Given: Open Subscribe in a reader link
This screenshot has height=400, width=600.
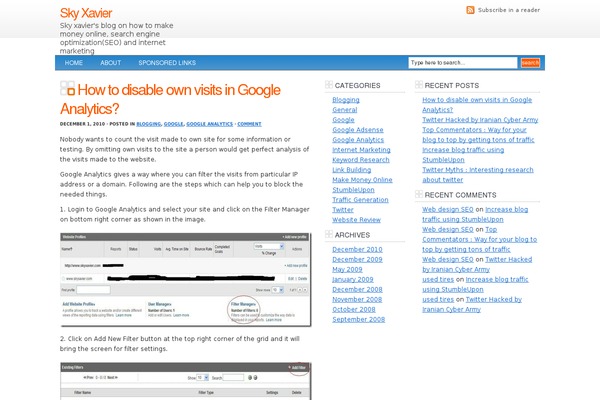Looking at the screenshot, I should pyautogui.click(x=509, y=10).
